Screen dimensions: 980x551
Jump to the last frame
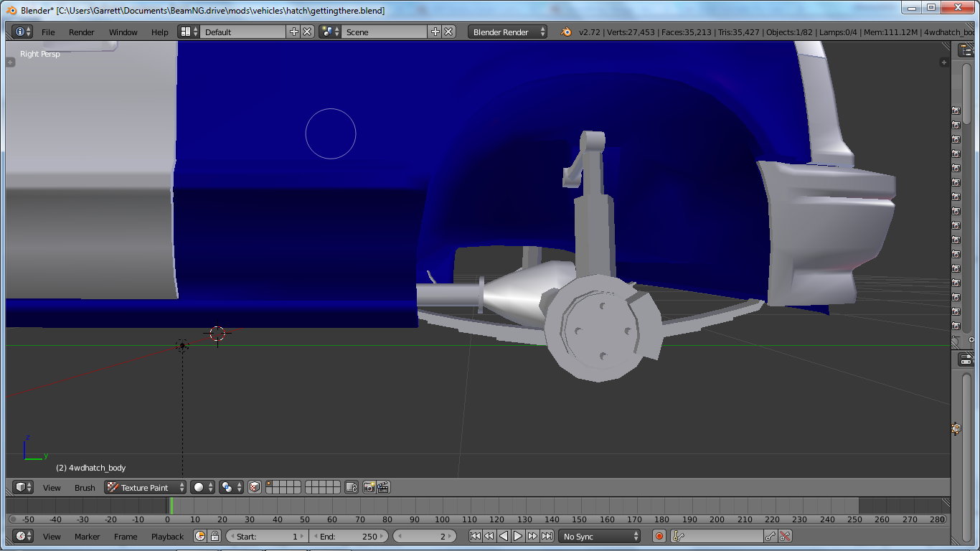[547, 536]
